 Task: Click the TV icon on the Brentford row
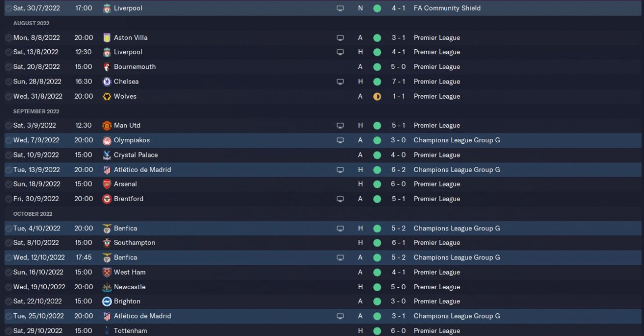tap(340, 199)
